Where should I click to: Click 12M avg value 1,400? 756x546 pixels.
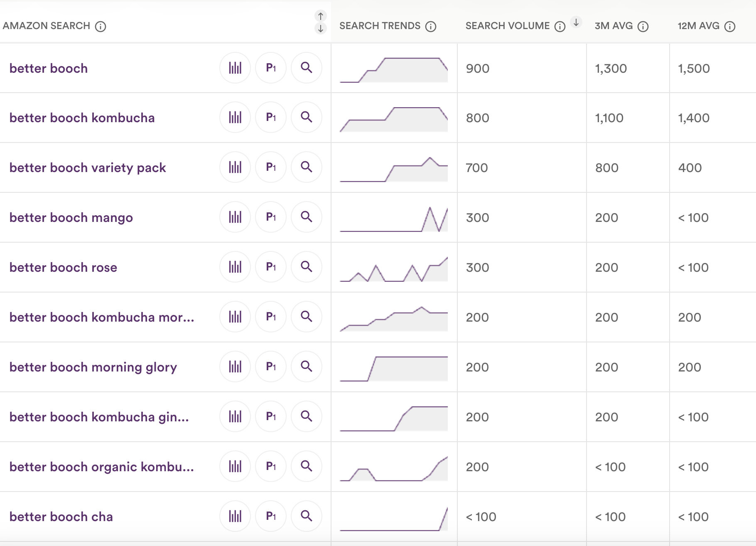(x=694, y=118)
